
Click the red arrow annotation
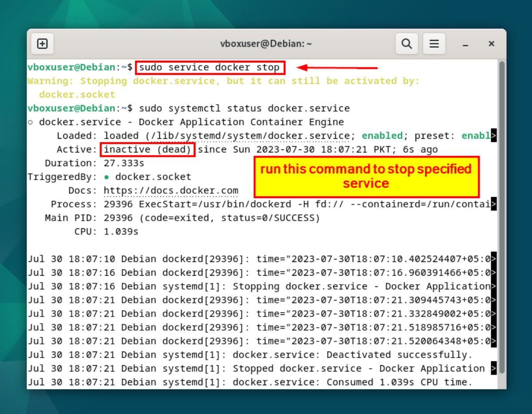337,68
